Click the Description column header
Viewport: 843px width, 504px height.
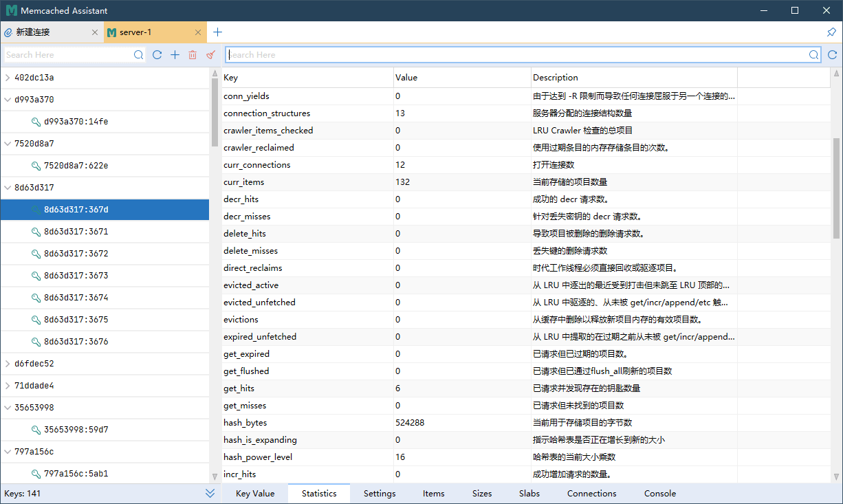pyautogui.click(x=634, y=78)
